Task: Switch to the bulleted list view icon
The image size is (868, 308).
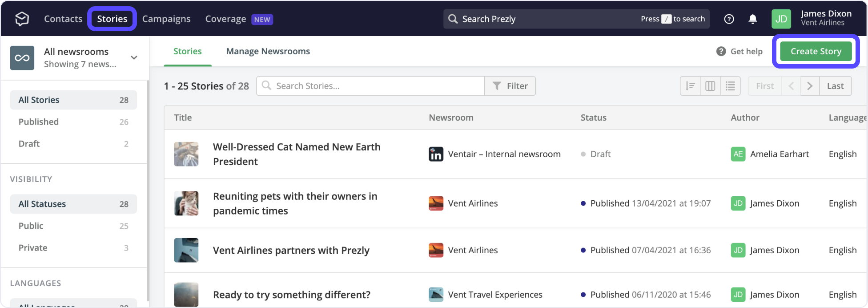Action: coord(730,86)
